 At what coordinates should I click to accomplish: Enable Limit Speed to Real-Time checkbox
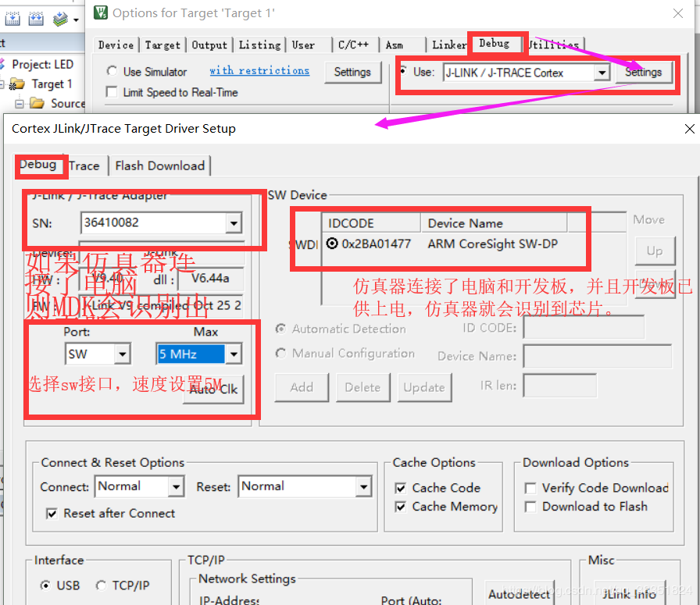coord(112,92)
